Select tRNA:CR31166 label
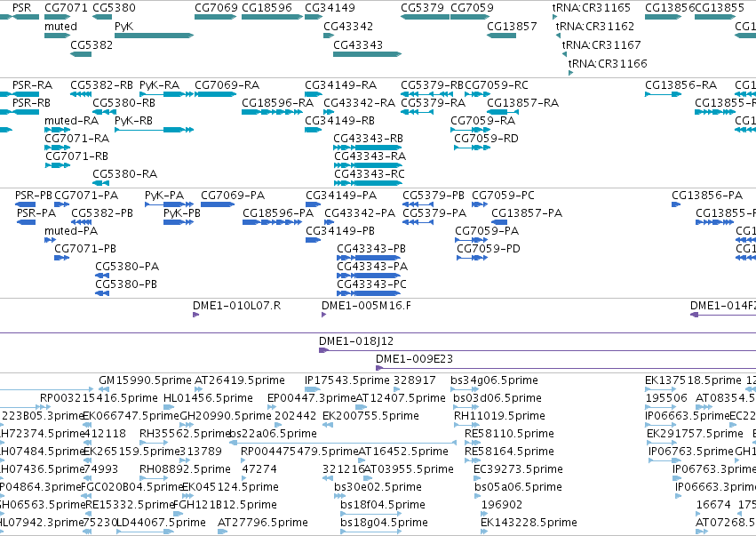Viewport: 756px width, 536px height. [x=608, y=63]
